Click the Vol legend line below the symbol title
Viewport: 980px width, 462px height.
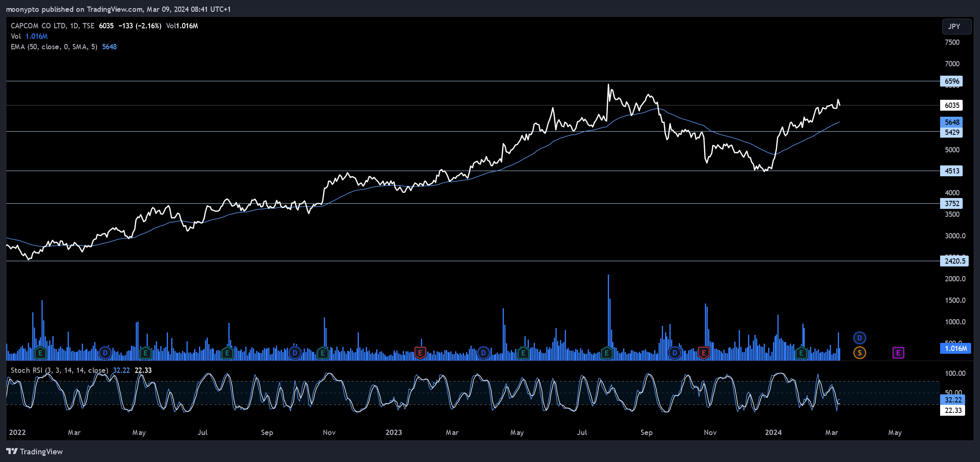[x=29, y=36]
